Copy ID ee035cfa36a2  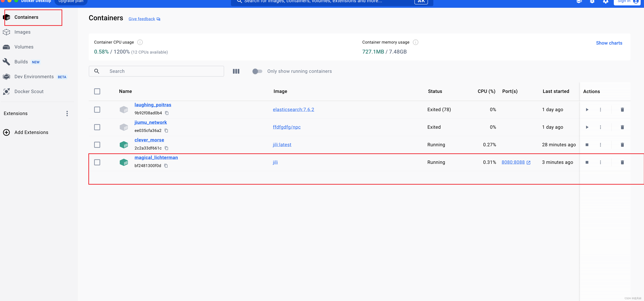[x=166, y=131]
